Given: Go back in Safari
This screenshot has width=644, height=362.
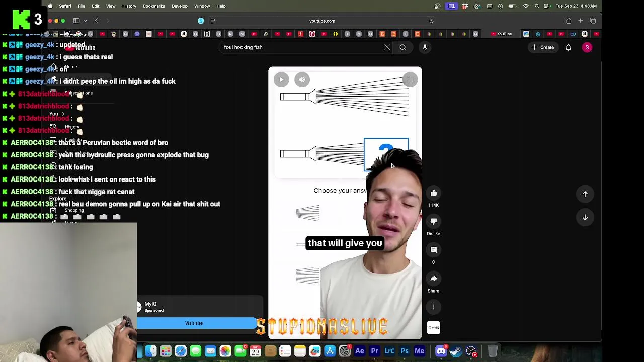Looking at the screenshot, I should pos(96,21).
